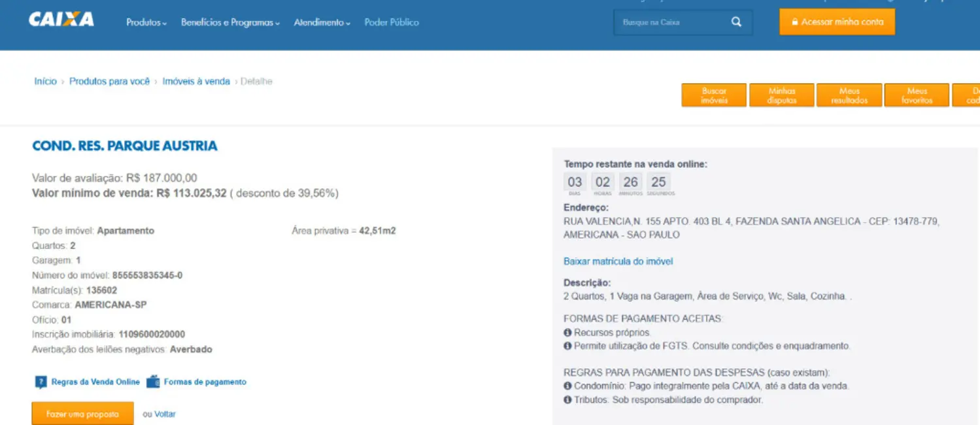
Task: Click the search magnifier icon
Action: point(736,22)
